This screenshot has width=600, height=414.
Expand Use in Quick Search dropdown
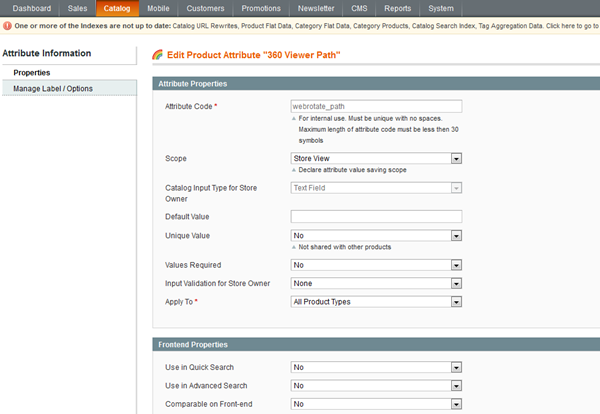coord(376,368)
